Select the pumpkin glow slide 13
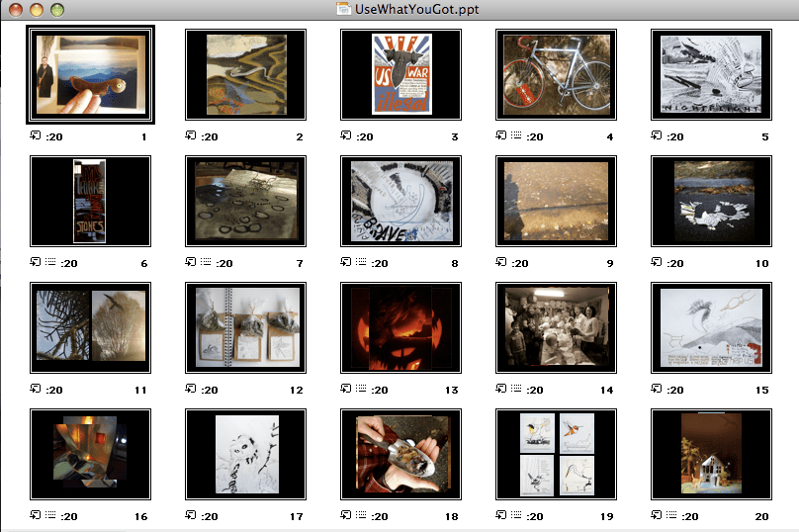799x532 pixels. coord(401,327)
